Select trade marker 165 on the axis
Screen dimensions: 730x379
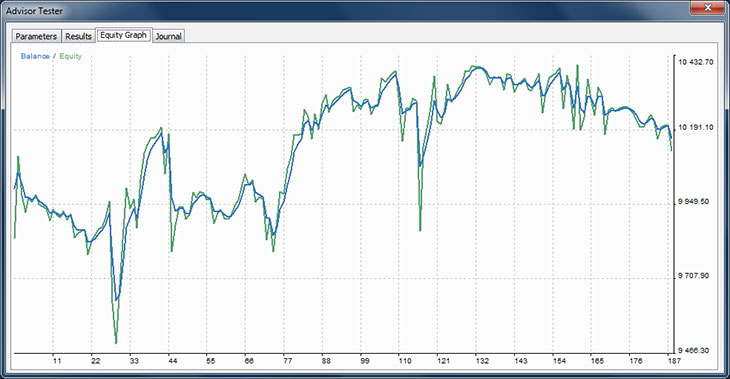click(597, 361)
